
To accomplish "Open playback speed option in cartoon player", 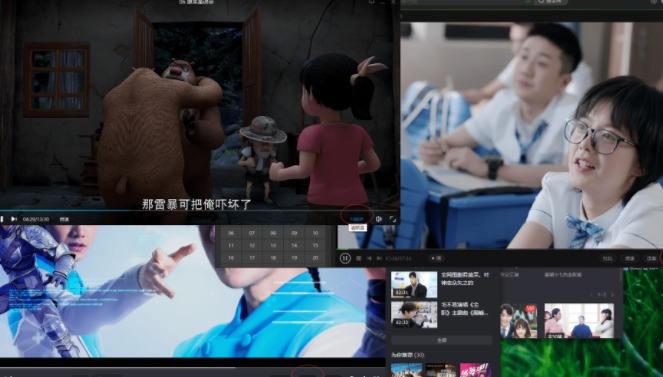I will click(x=64, y=219).
